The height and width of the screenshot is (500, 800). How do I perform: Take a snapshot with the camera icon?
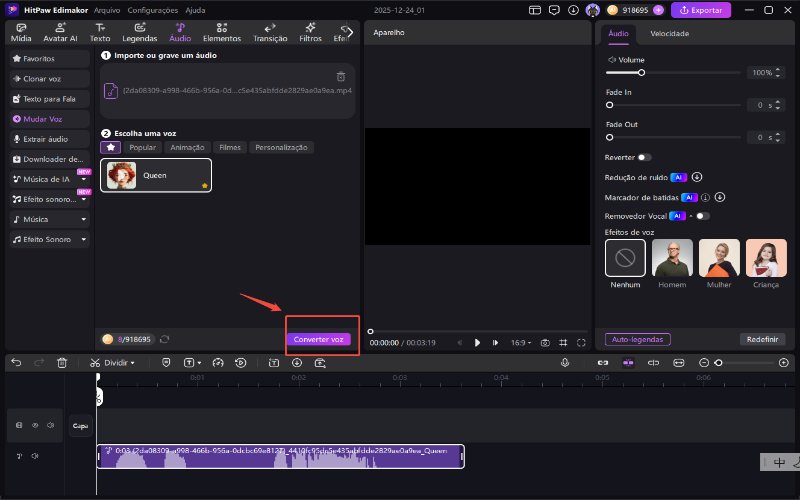coord(545,342)
